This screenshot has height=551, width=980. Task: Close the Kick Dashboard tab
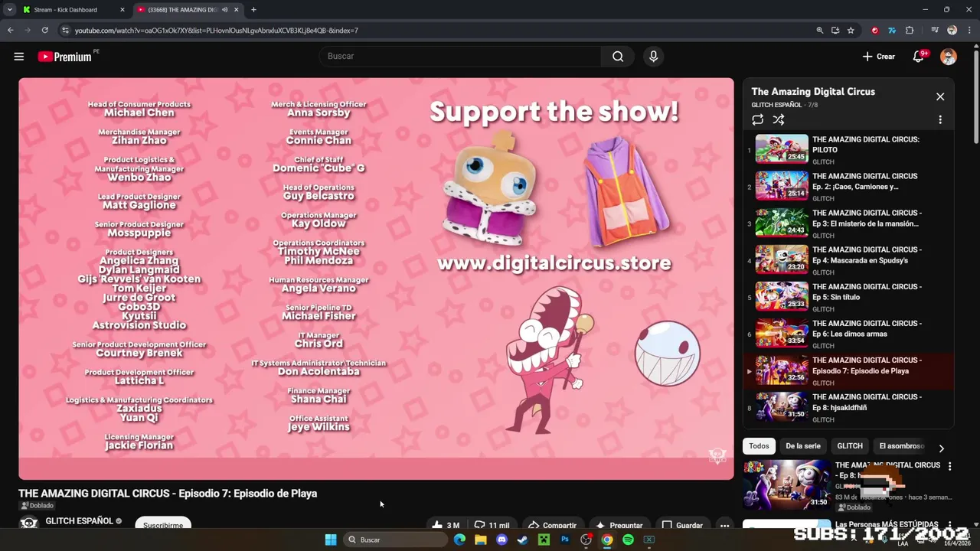(122, 10)
